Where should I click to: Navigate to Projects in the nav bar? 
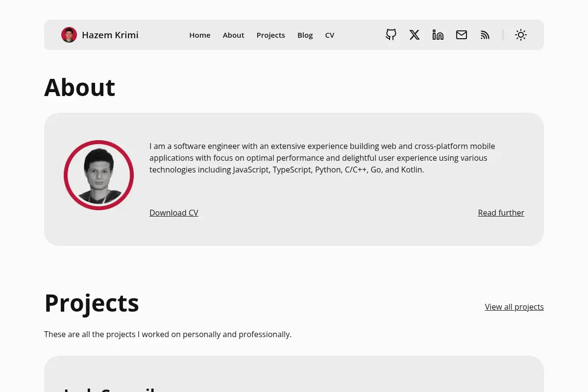tap(270, 35)
